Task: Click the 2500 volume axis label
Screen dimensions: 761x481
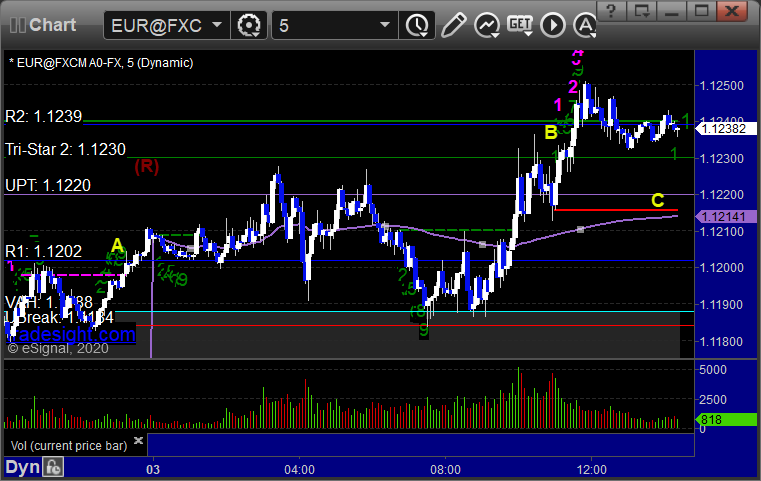Action: [x=713, y=400]
